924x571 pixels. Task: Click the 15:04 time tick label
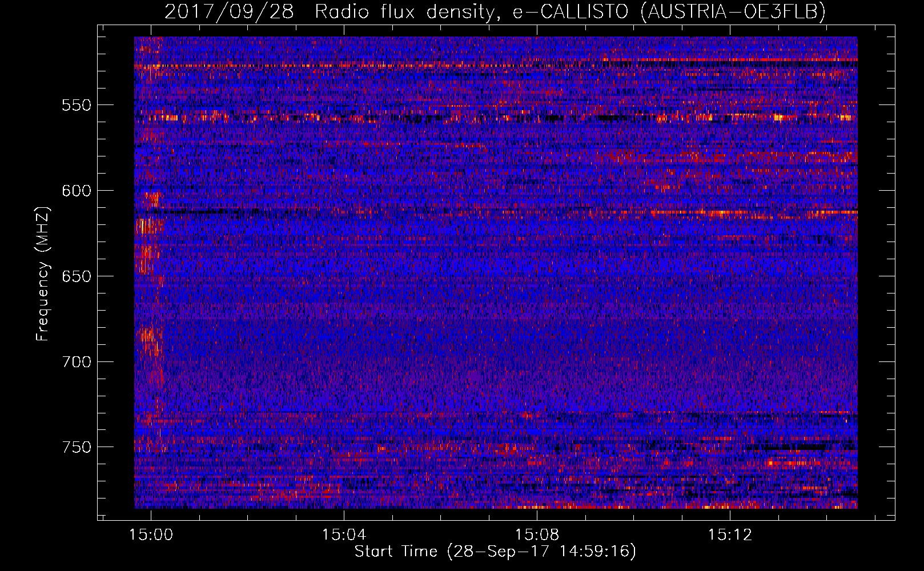pos(344,535)
